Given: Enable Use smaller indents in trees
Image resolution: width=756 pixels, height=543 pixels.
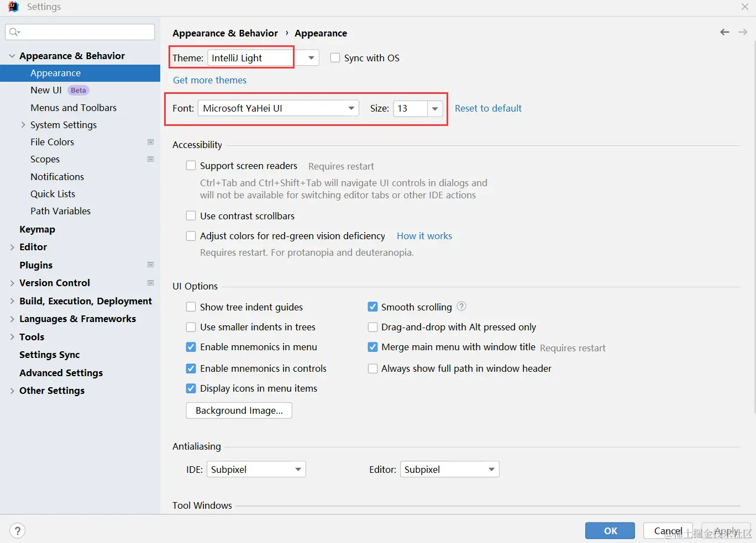Looking at the screenshot, I should click(x=191, y=327).
